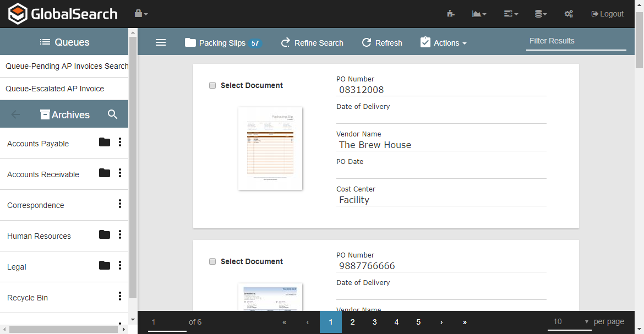Open the charts dropdown in the top bar
This screenshot has width=644, height=334.
[478, 14]
